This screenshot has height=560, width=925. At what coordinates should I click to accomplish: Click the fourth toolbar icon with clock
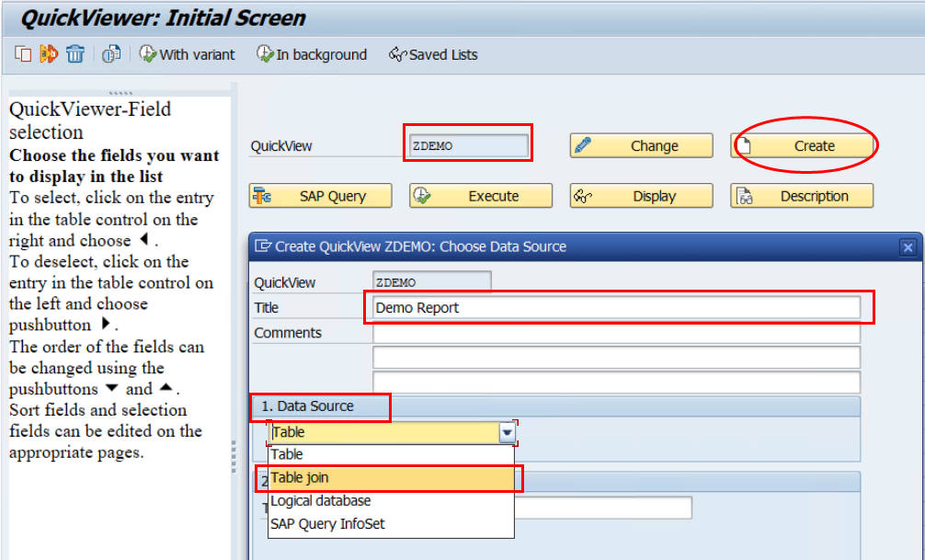[111, 54]
